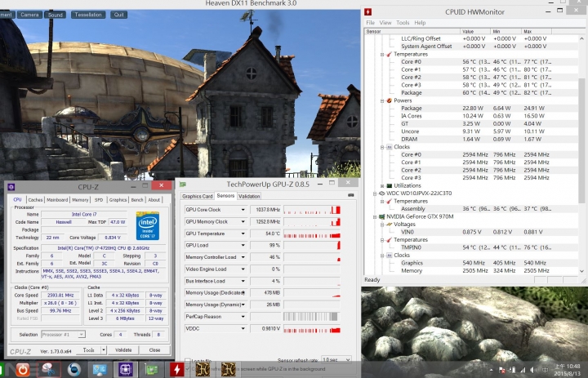Click the GPU-Z screenshot camera icon
Viewport: 588px width, 378px height.
pos(350,195)
